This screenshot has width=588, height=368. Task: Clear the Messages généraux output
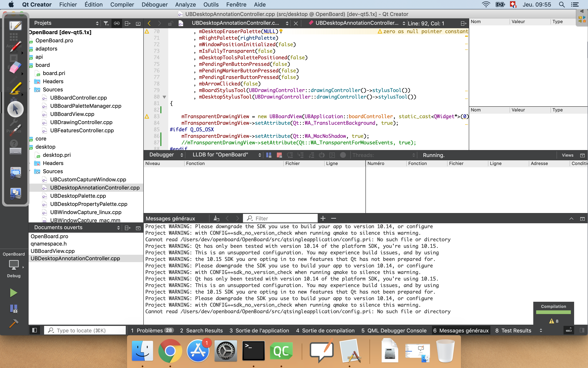(216, 218)
